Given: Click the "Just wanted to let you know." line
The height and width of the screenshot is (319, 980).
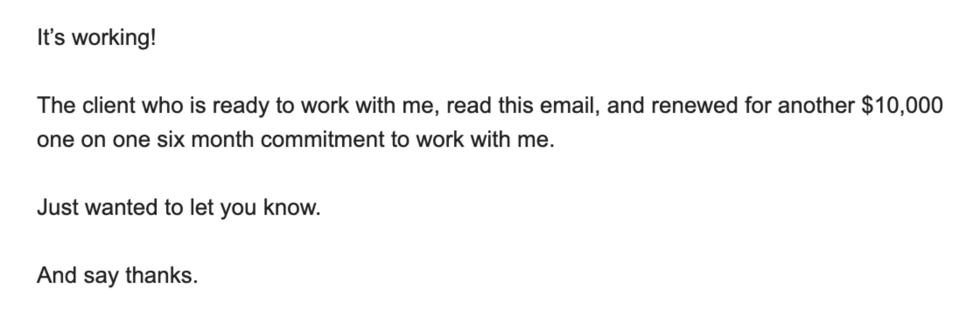Looking at the screenshot, I should [179, 208].
